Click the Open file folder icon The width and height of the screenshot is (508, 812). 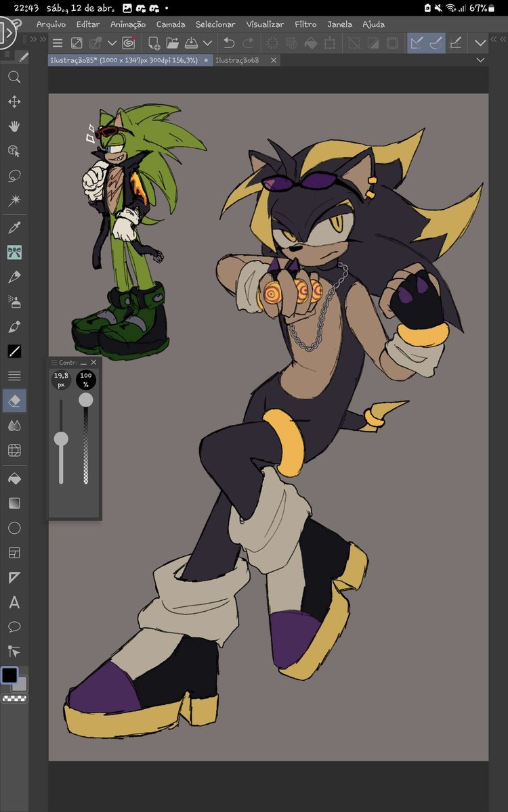coord(173,43)
